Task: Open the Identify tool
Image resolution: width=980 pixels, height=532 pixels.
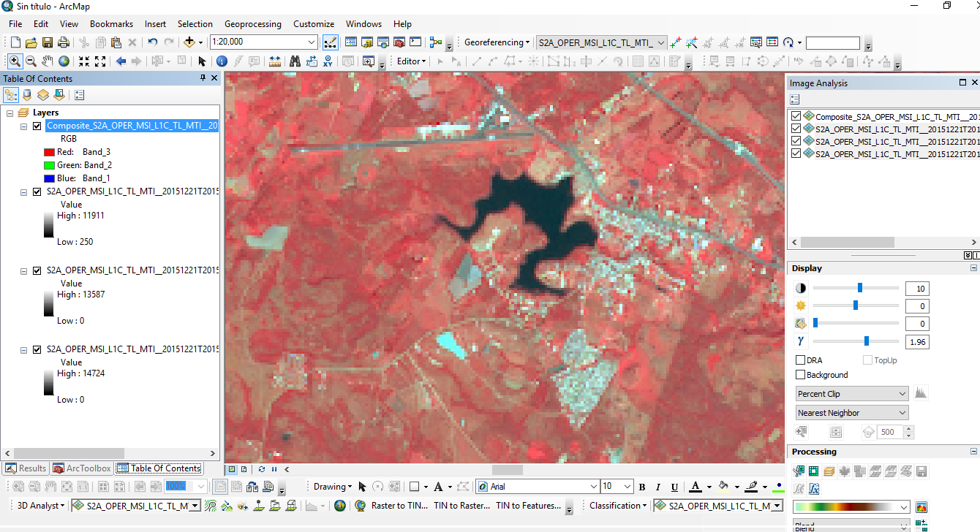Action: pyautogui.click(x=222, y=61)
